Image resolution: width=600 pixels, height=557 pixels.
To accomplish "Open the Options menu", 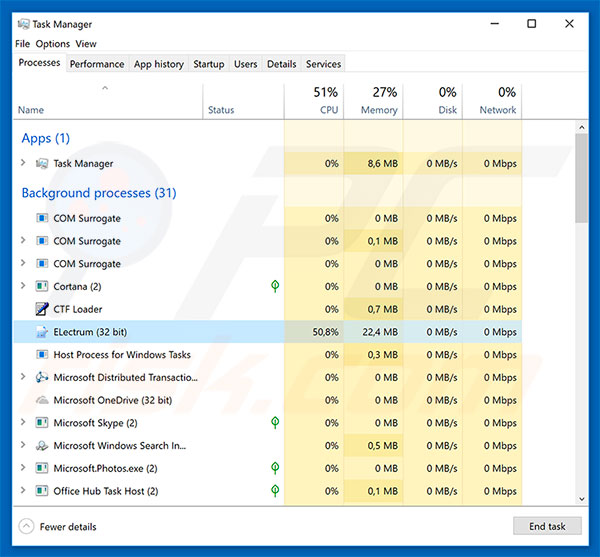I will click(53, 44).
